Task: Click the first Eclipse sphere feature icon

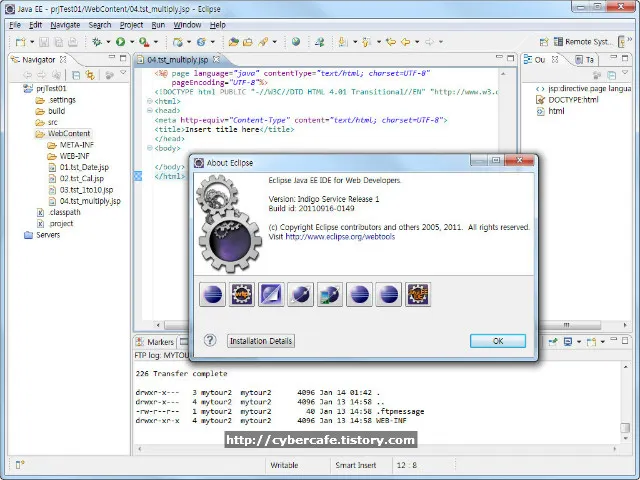Action: 213,294
